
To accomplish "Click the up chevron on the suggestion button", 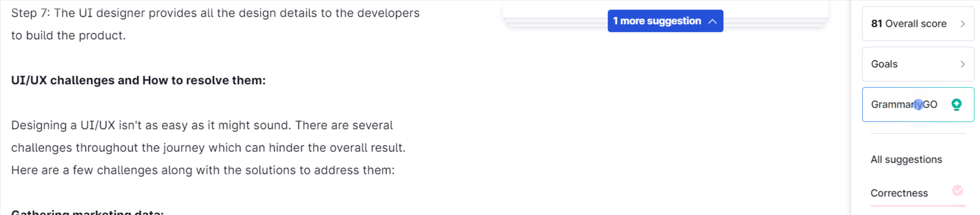I will 712,21.
